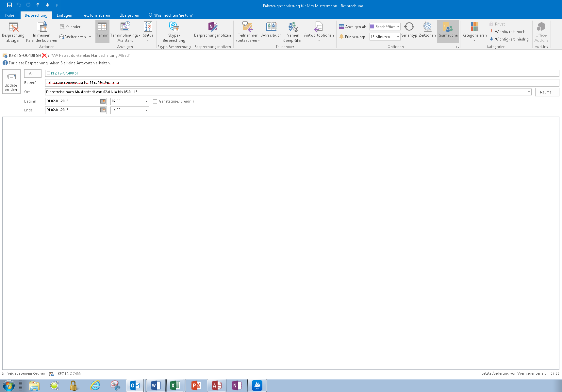Click into the Betreff subject field

(x=302, y=83)
